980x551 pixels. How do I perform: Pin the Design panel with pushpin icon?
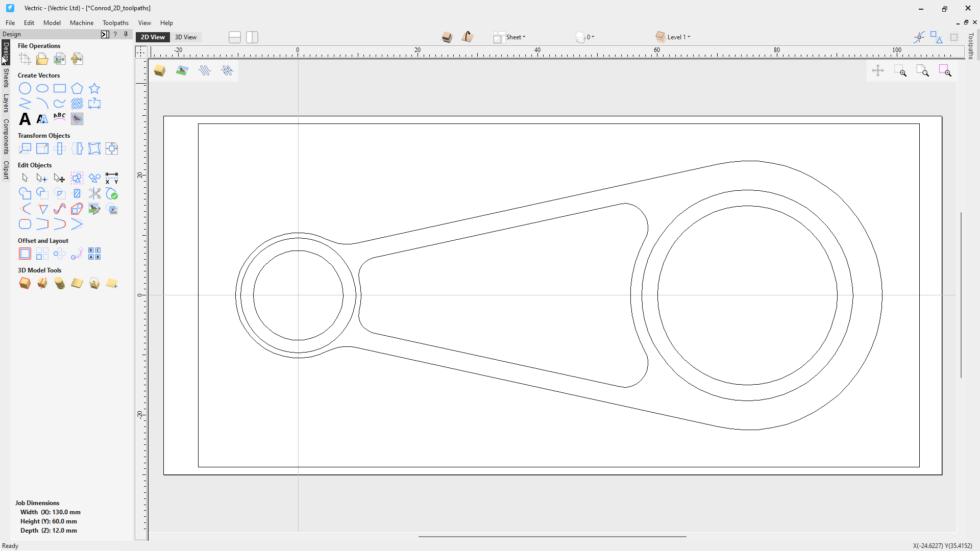126,34
